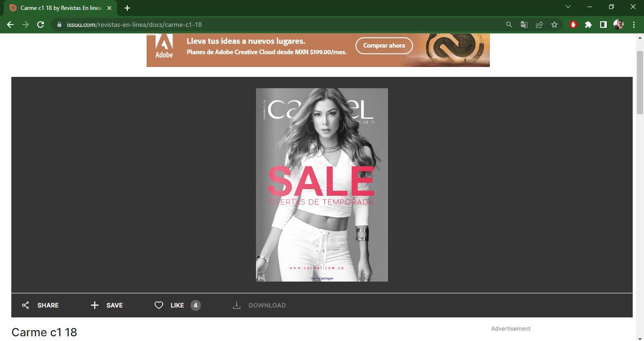Go back to the previous page

pos(10,25)
